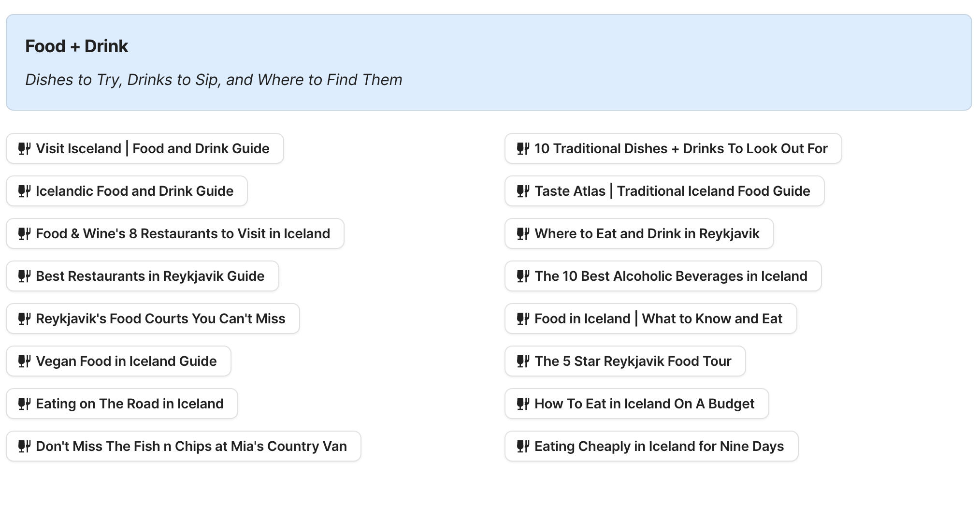Click the icon next to Taste Atlas guide
Image resolution: width=980 pixels, height=521 pixels.
523,191
